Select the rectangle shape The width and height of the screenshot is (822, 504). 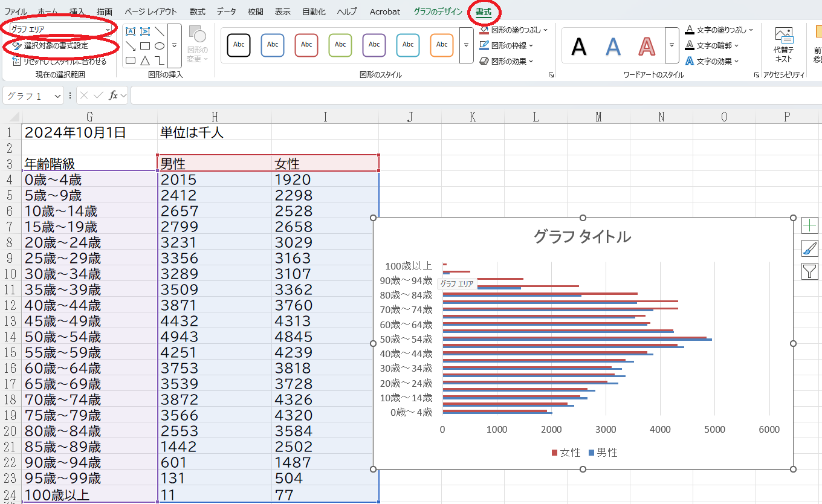tap(145, 46)
